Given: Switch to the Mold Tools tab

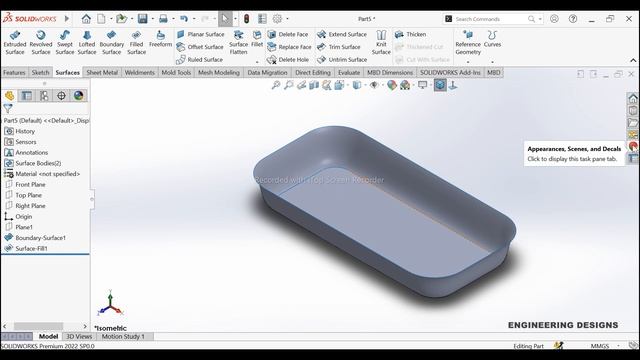Looking at the screenshot, I should 176,72.
